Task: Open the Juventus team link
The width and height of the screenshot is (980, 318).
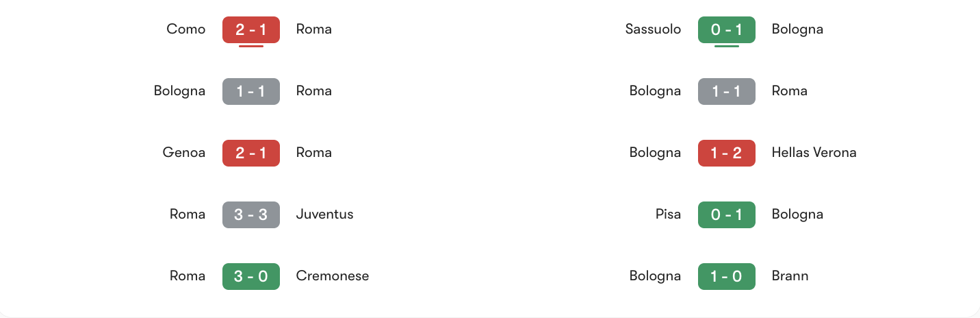Action: (x=324, y=215)
